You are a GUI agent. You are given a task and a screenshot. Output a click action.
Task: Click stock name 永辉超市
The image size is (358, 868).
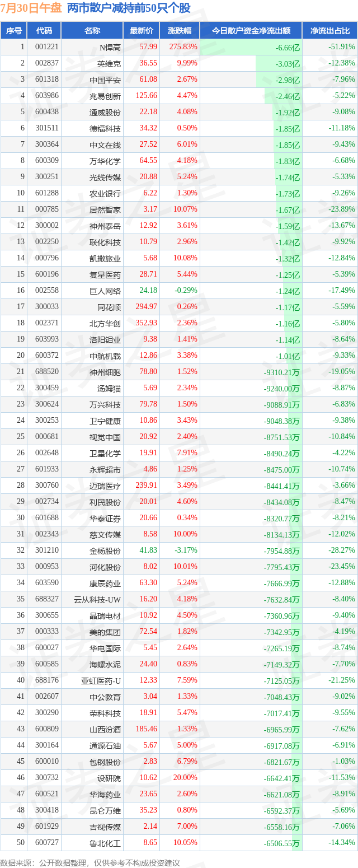click(x=105, y=469)
